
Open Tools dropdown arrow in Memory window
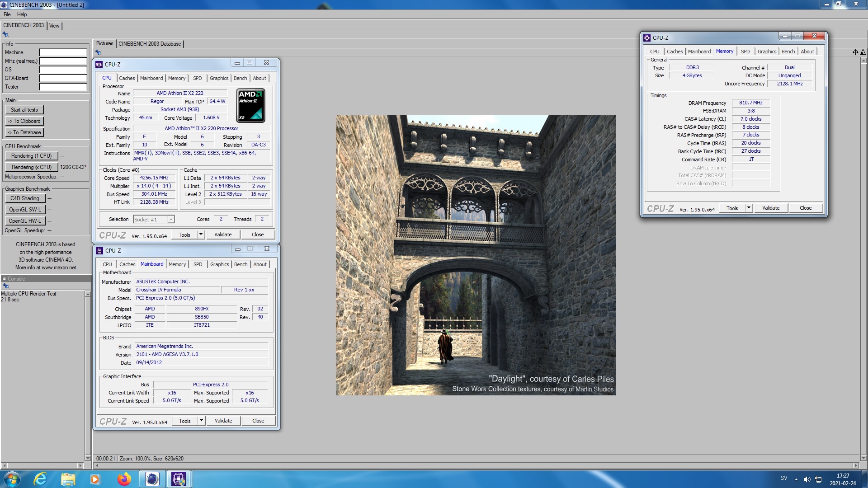(749, 208)
